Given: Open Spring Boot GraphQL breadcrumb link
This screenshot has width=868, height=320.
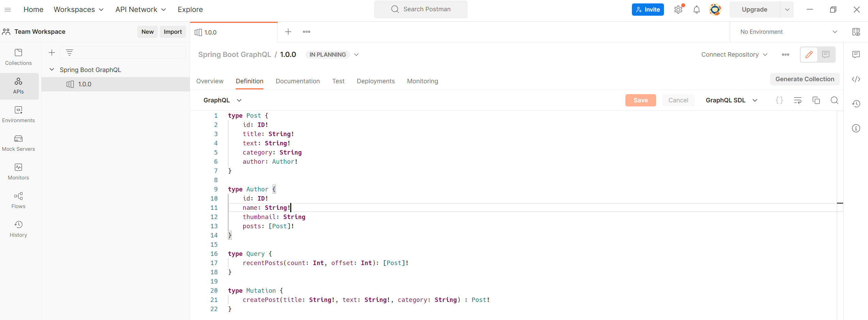Looking at the screenshot, I should [235, 55].
